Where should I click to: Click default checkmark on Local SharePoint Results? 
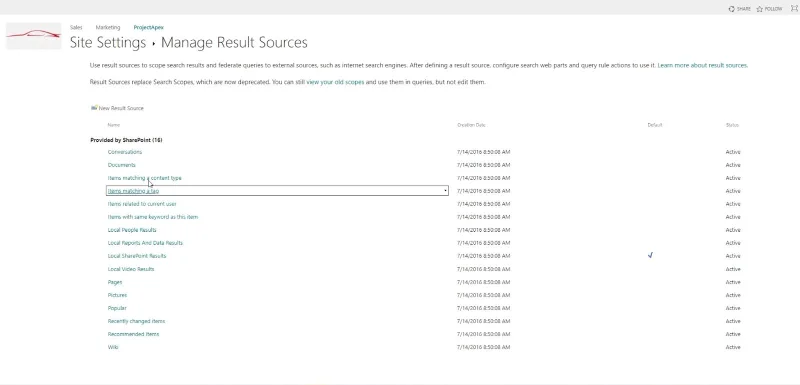[650, 255]
